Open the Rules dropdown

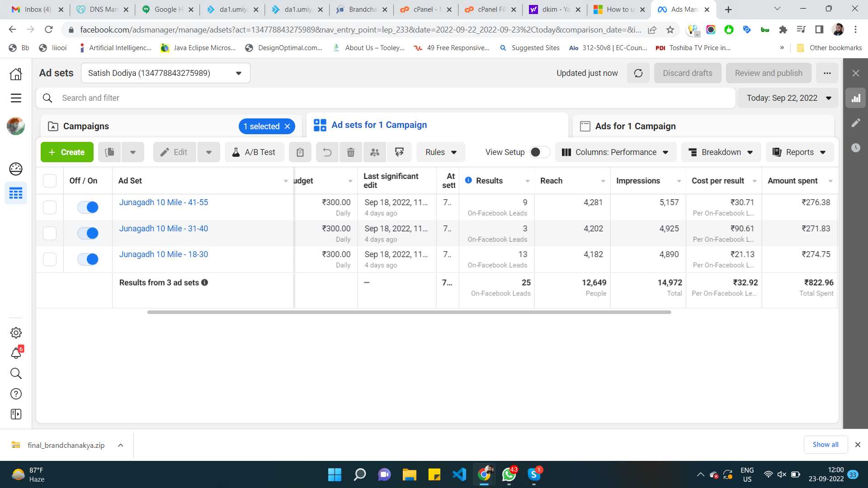pyautogui.click(x=441, y=152)
